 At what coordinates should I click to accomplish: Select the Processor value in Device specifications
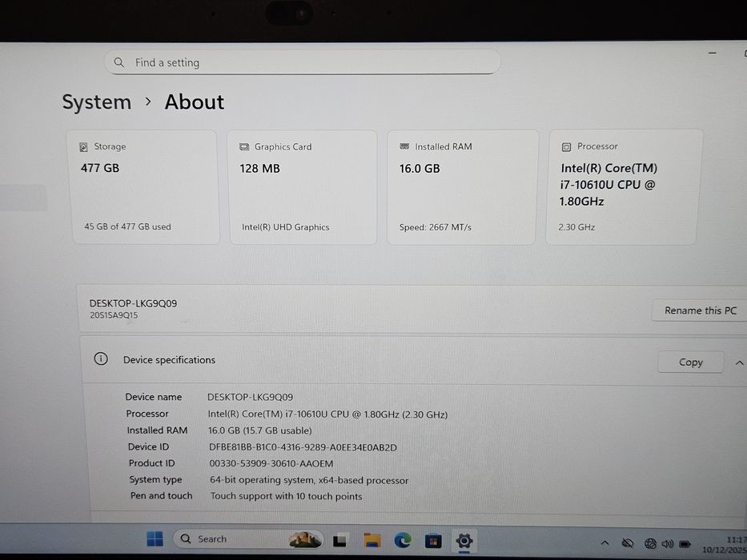(x=327, y=414)
